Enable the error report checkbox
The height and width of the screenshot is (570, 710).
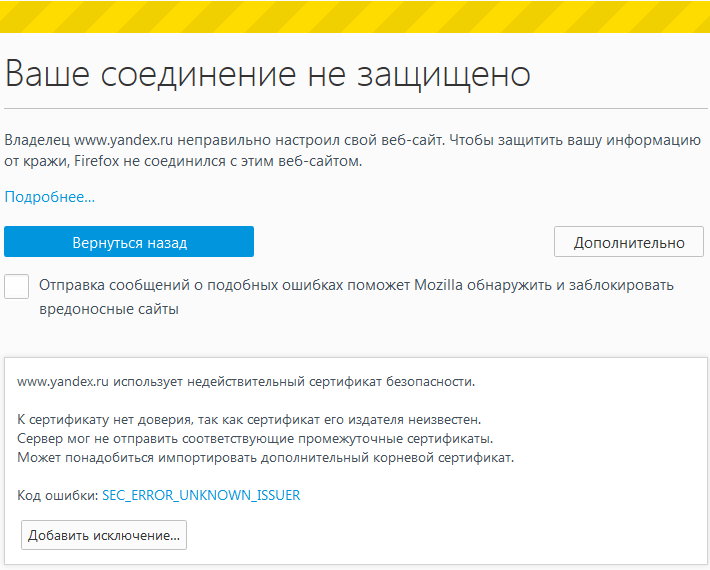(x=16, y=286)
